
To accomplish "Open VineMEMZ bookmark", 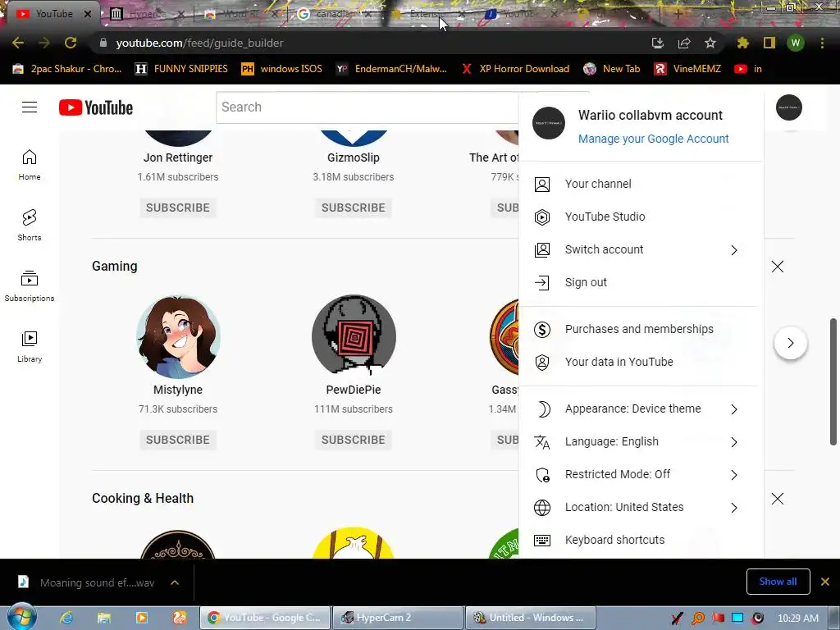I will (x=687, y=69).
